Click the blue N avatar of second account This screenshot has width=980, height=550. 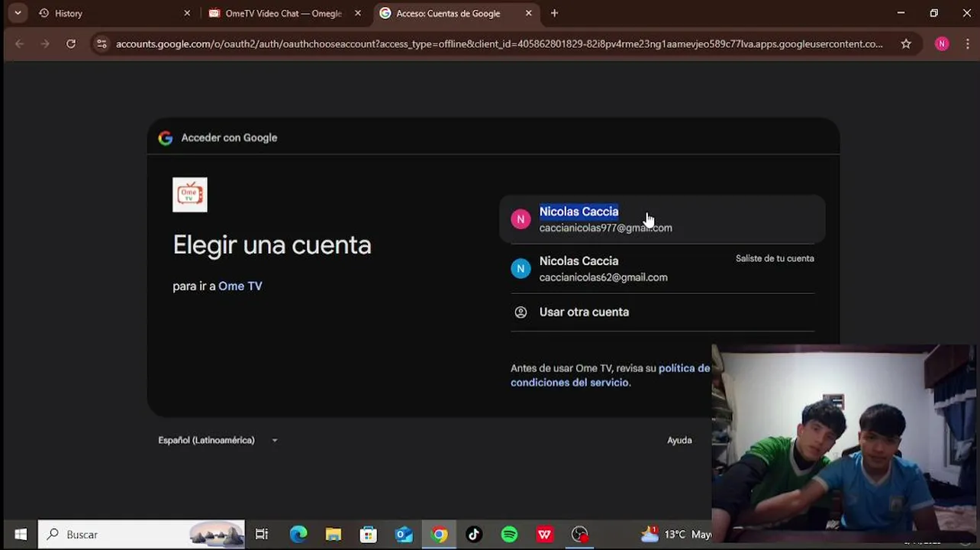[521, 269]
